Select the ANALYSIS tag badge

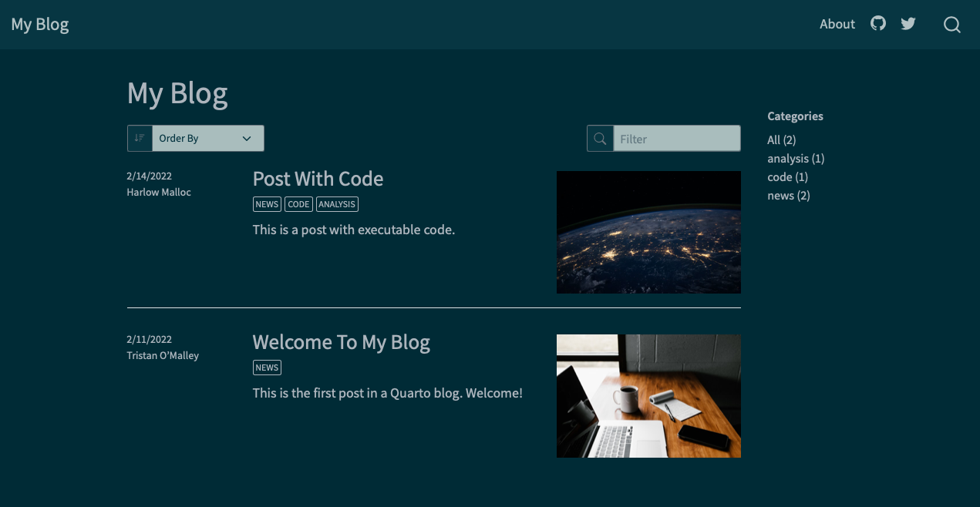click(337, 204)
